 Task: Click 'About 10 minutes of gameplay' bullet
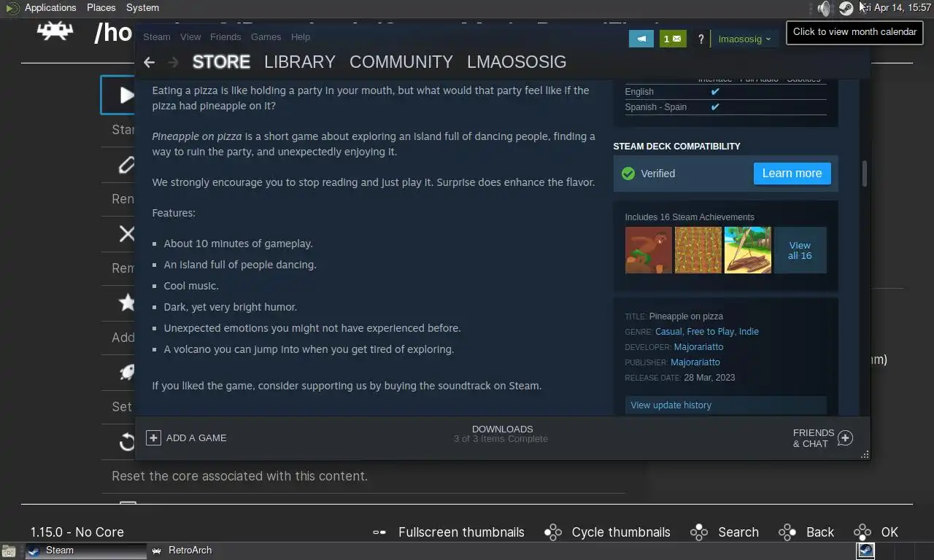point(238,244)
